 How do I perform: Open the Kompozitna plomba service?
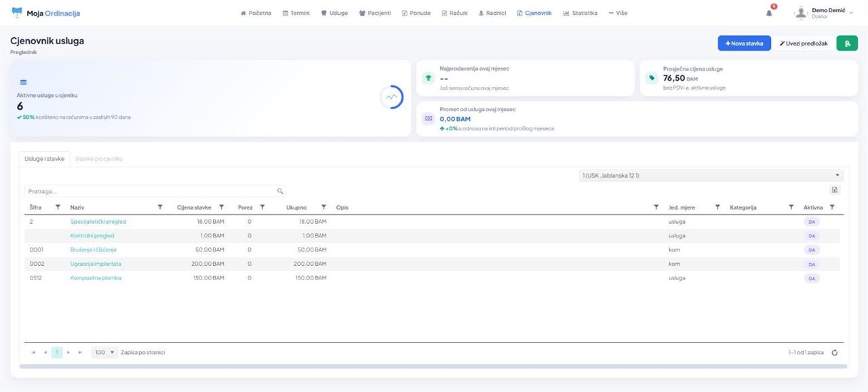pos(96,278)
